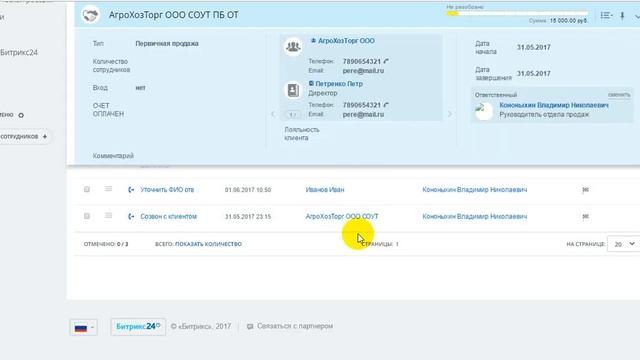Click the chat icon near Связаться с партнером
This screenshot has height=360, width=640.
(x=250, y=327)
